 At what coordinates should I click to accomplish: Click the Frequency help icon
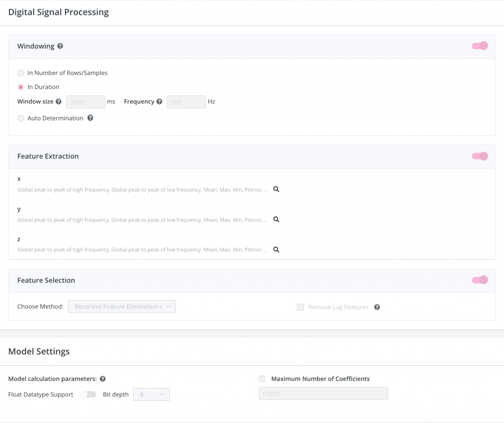click(159, 102)
